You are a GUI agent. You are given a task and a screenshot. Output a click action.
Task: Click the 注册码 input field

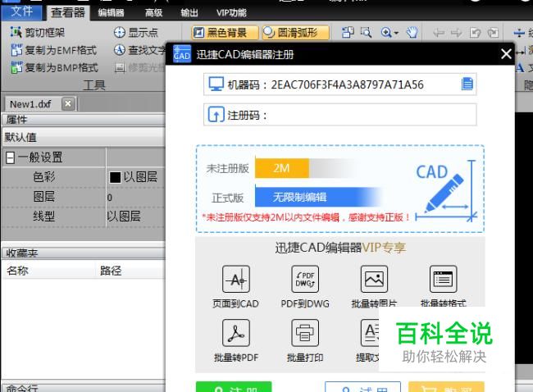coord(340,115)
